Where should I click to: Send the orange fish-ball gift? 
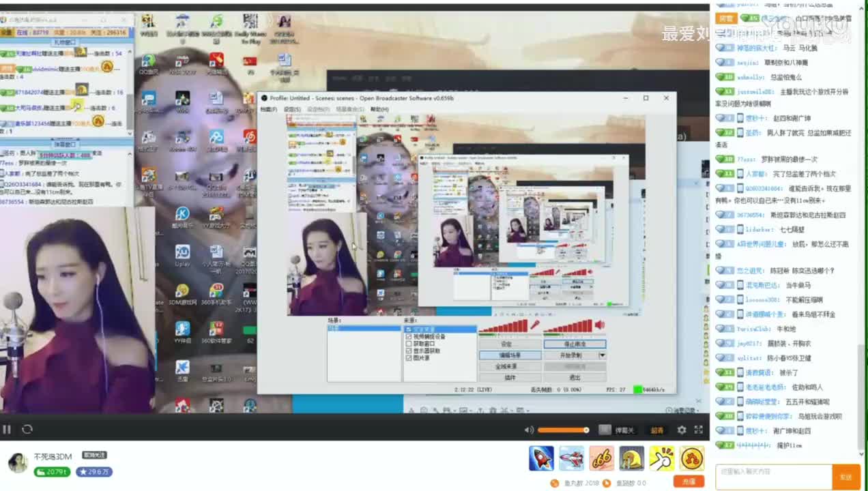coord(691,458)
